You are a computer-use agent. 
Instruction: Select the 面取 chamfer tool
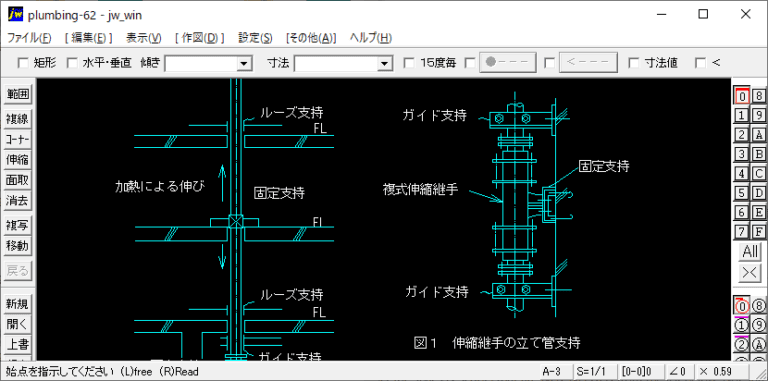coord(17,180)
